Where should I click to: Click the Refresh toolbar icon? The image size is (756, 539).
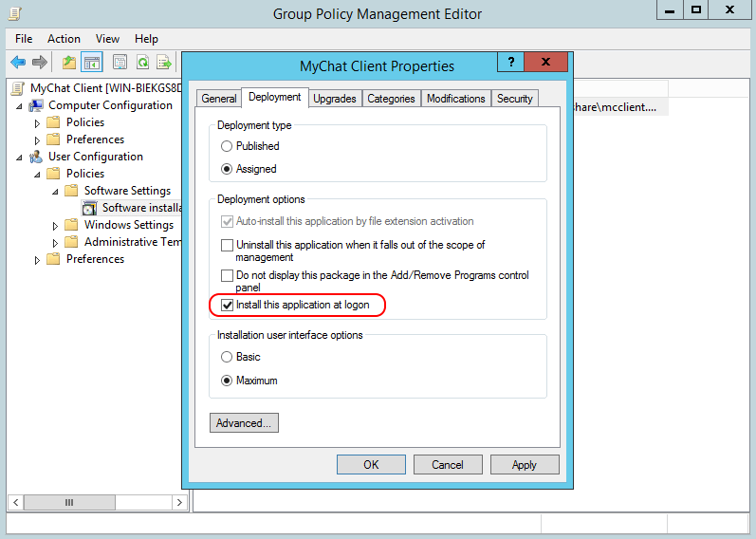(x=142, y=63)
